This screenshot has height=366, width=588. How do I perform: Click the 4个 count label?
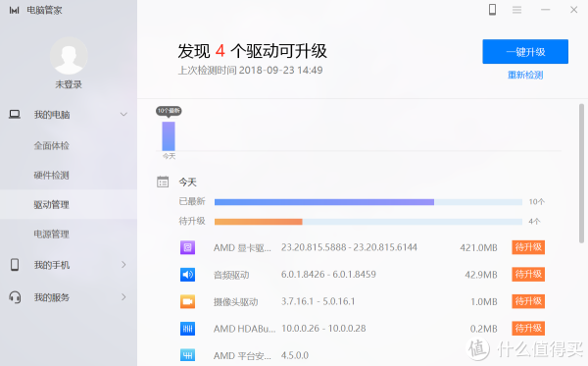[x=534, y=222]
